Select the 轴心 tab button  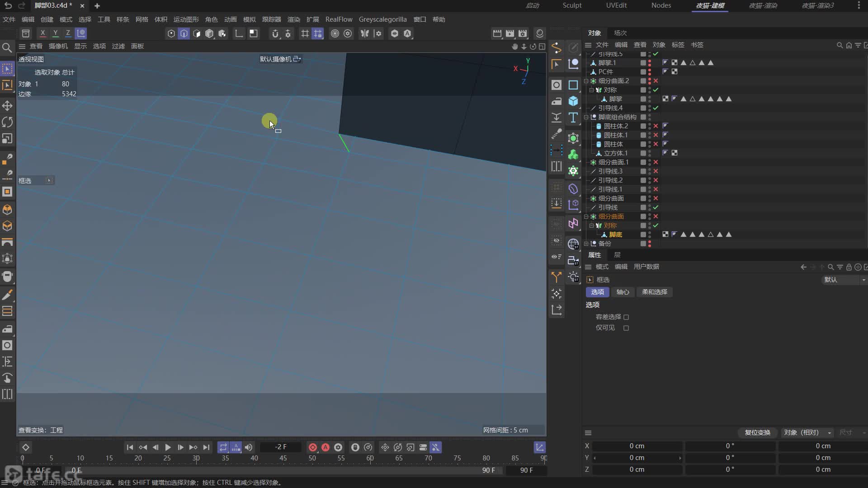623,292
